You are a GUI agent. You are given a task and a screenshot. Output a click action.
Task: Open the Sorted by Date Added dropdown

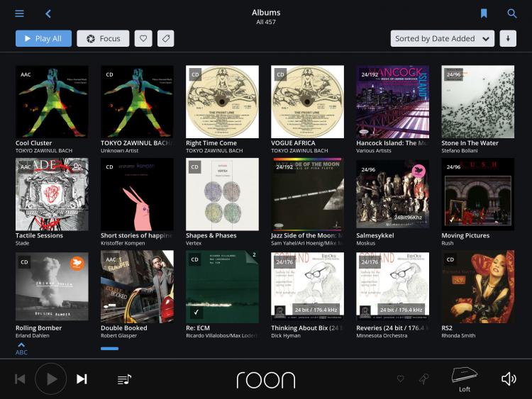443,38
